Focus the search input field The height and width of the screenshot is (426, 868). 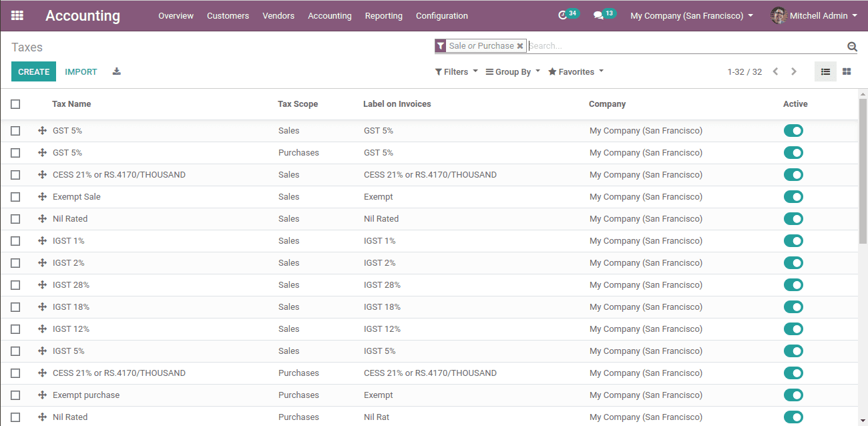point(686,46)
